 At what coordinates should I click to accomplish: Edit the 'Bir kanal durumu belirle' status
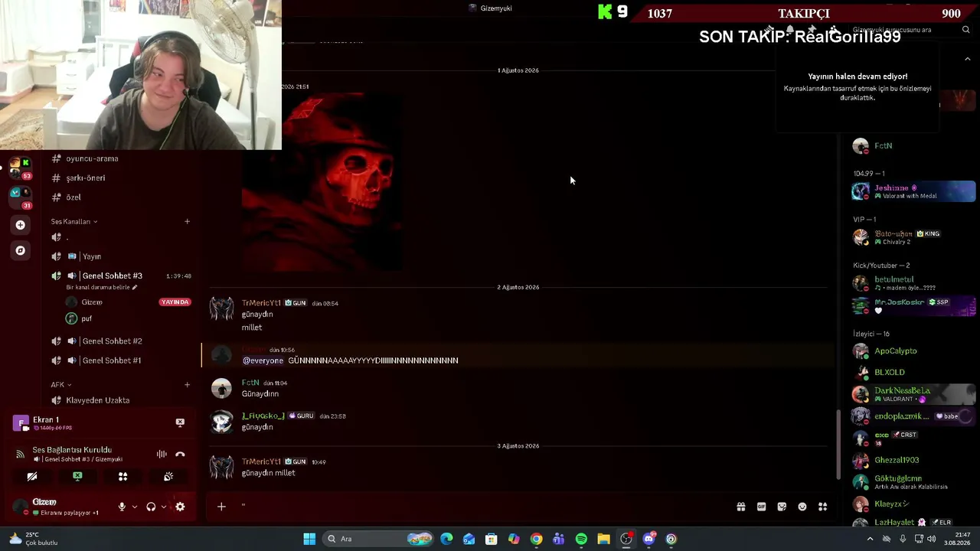tap(102, 288)
